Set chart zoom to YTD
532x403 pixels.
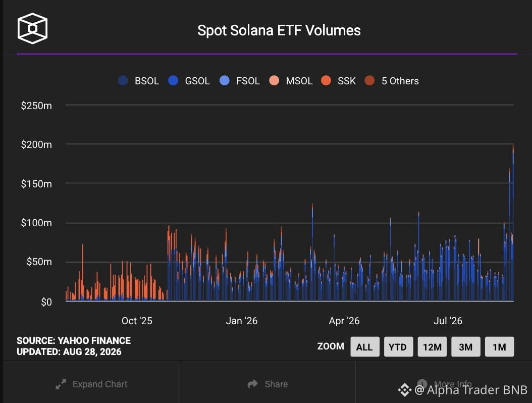point(398,346)
